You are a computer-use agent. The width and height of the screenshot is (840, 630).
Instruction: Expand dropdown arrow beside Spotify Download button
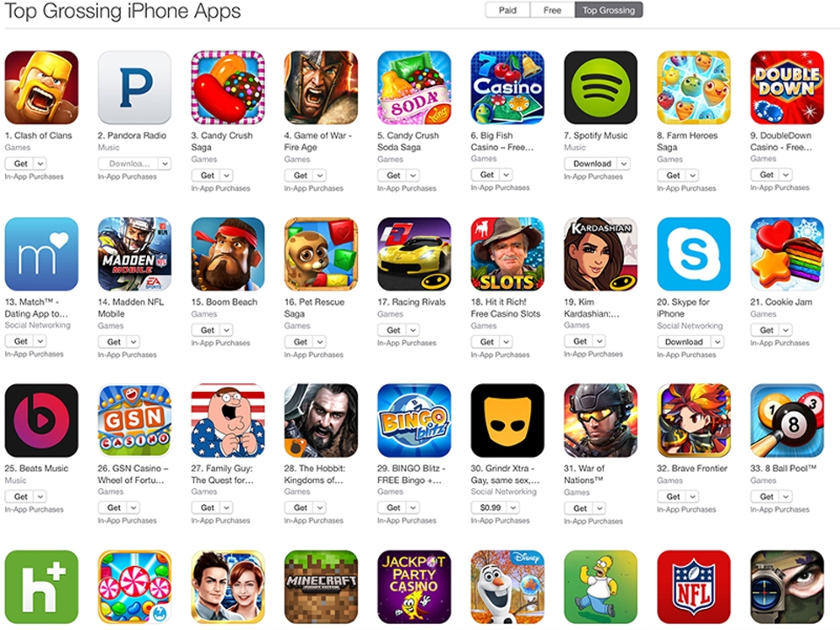point(624,164)
